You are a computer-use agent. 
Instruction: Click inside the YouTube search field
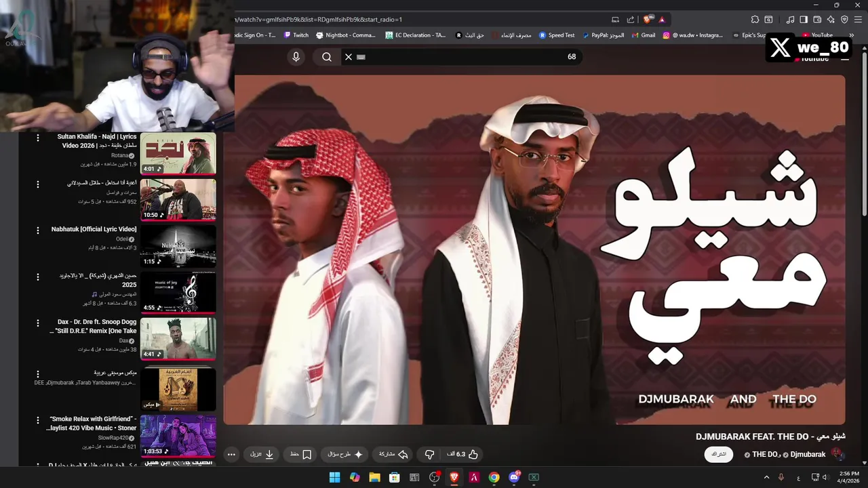click(461, 57)
